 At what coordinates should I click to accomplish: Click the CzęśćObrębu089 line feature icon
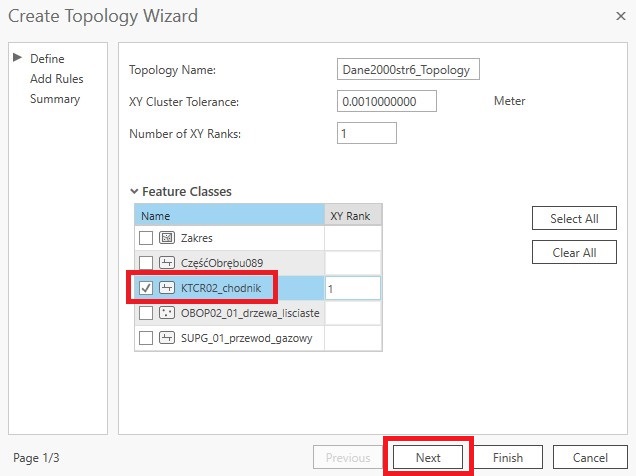point(167,263)
